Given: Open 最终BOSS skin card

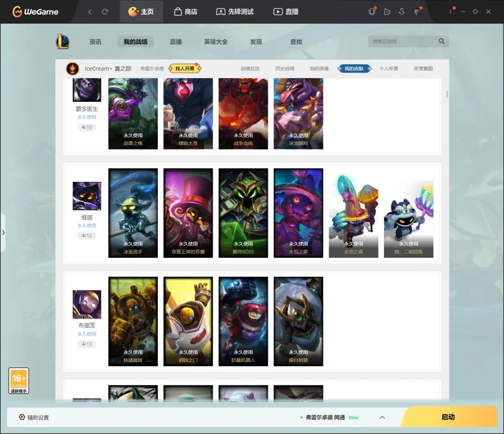Looking at the screenshot, I should (243, 213).
